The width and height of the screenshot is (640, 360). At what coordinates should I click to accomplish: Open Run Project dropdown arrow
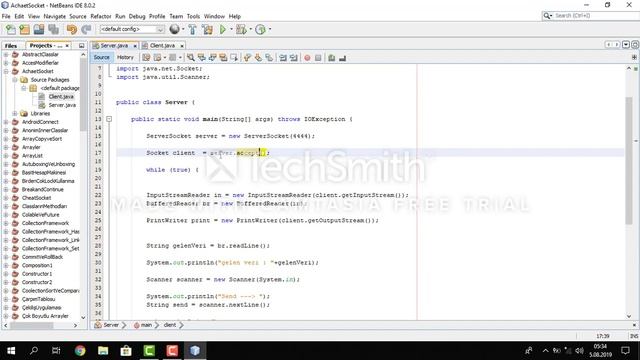[231, 29]
